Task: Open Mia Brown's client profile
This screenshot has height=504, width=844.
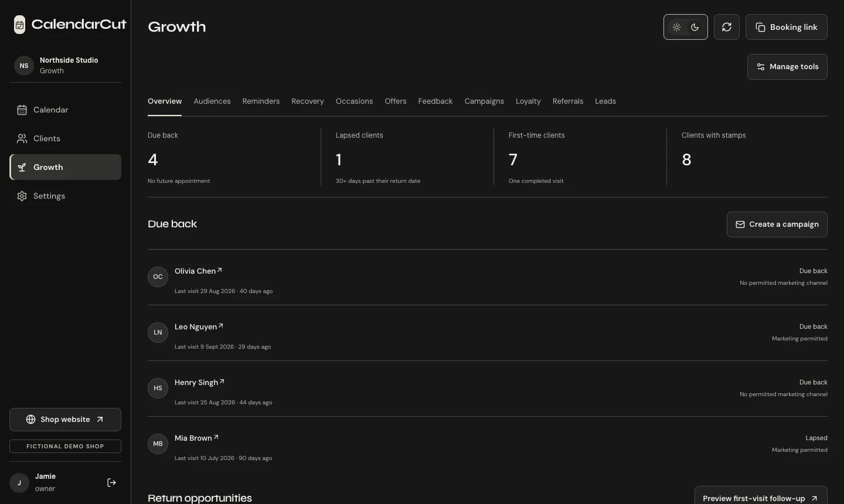Action: click(x=196, y=438)
